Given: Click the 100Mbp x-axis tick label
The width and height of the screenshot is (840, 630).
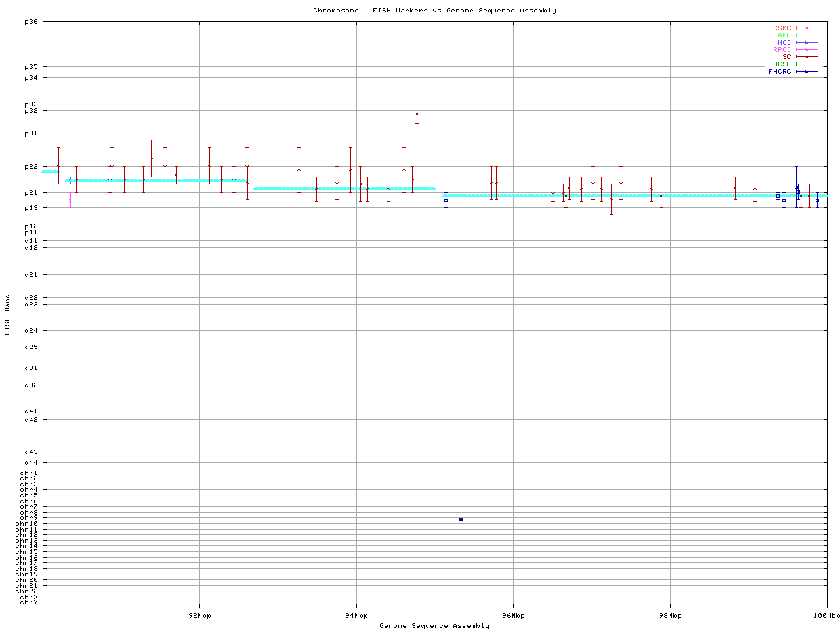Looking at the screenshot, I should pyautogui.click(x=826, y=616).
